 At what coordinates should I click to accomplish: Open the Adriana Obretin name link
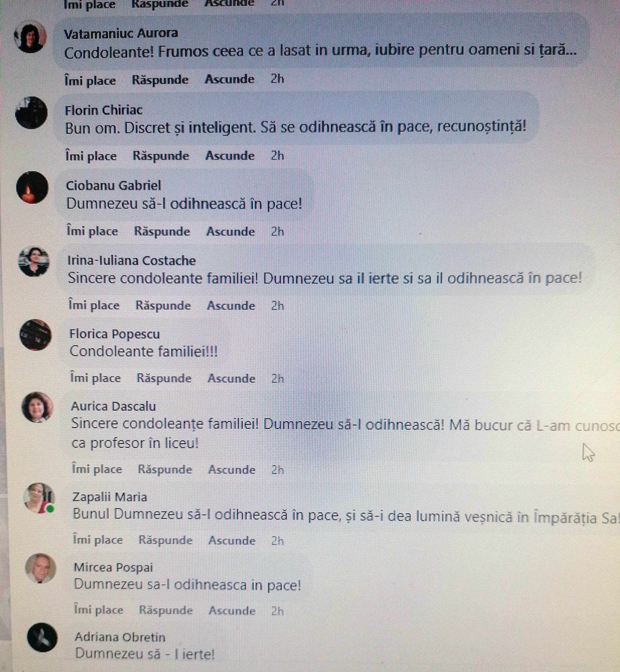pyautogui.click(x=120, y=637)
